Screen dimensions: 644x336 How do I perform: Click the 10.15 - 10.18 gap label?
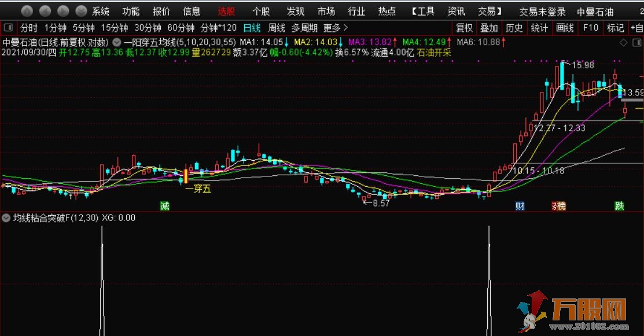pyautogui.click(x=539, y=170)
